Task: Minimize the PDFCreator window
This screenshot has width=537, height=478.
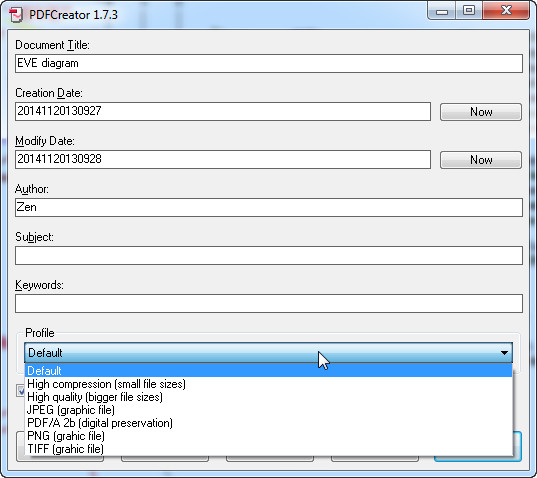Action: (x=442, y=11)
